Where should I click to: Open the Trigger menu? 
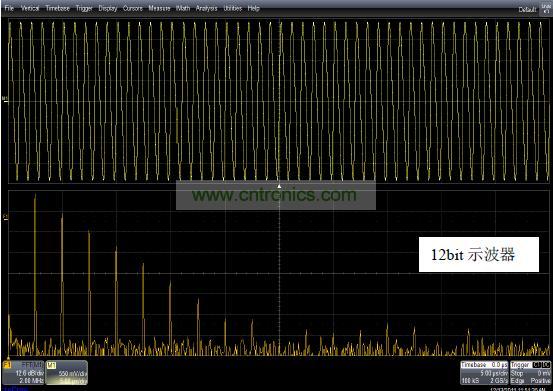point(84,8)
